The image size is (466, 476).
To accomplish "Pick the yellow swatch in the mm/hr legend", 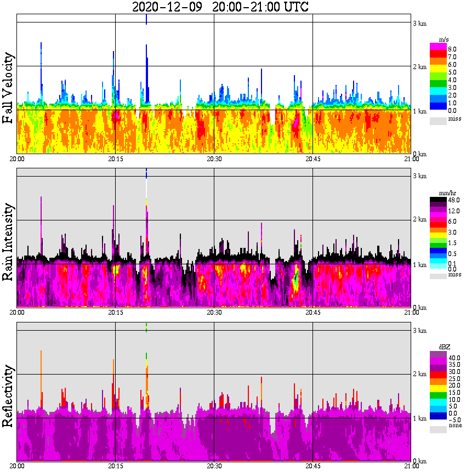I will 438,235.
